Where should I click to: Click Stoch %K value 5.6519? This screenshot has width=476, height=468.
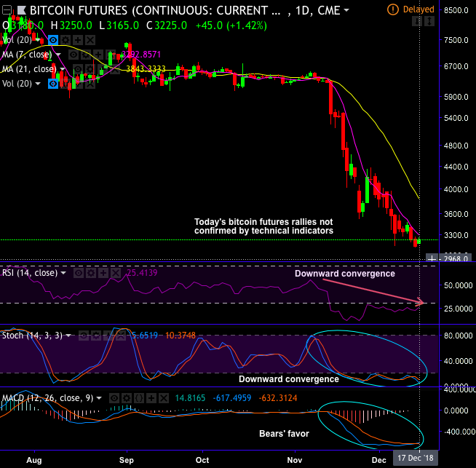[145, 336]
